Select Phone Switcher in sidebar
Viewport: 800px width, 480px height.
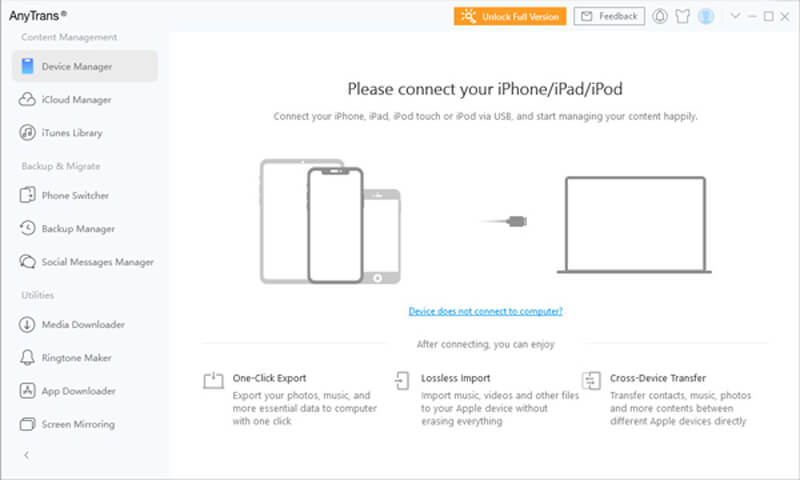point(85,195)
